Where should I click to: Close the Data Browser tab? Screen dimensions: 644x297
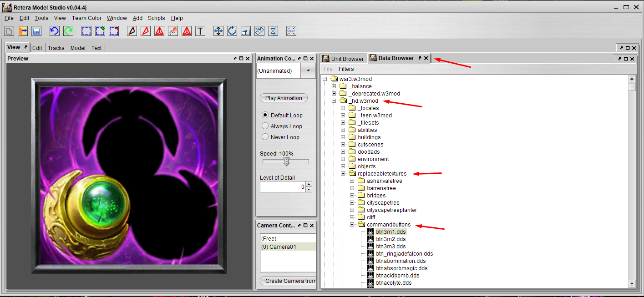426,58
